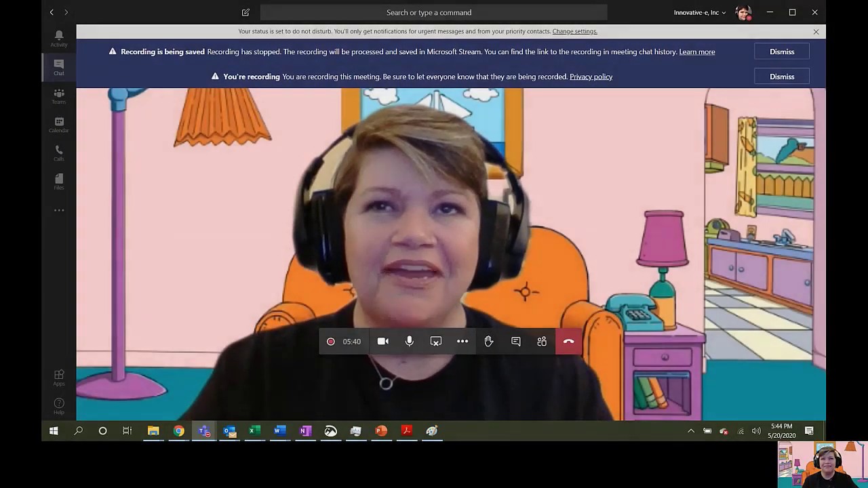Open the profile picture menu

point(744,12)
